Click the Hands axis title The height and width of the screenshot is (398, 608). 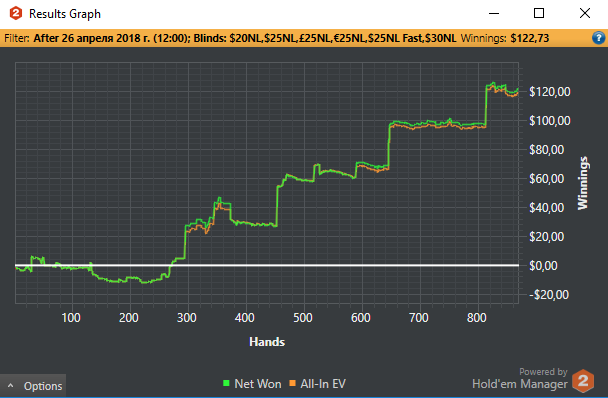(x=267, y=342)
